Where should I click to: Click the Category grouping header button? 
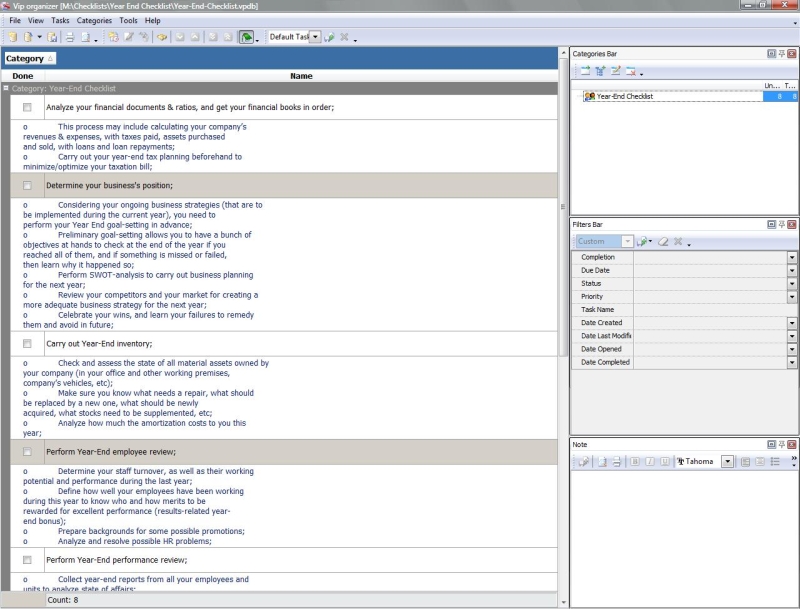(30, 59)
